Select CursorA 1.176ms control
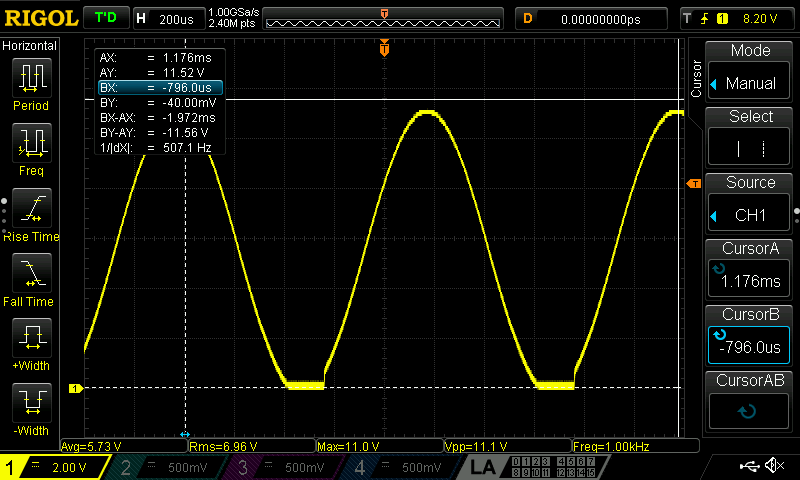Screen dimensions: 800x480 point(749,278)
